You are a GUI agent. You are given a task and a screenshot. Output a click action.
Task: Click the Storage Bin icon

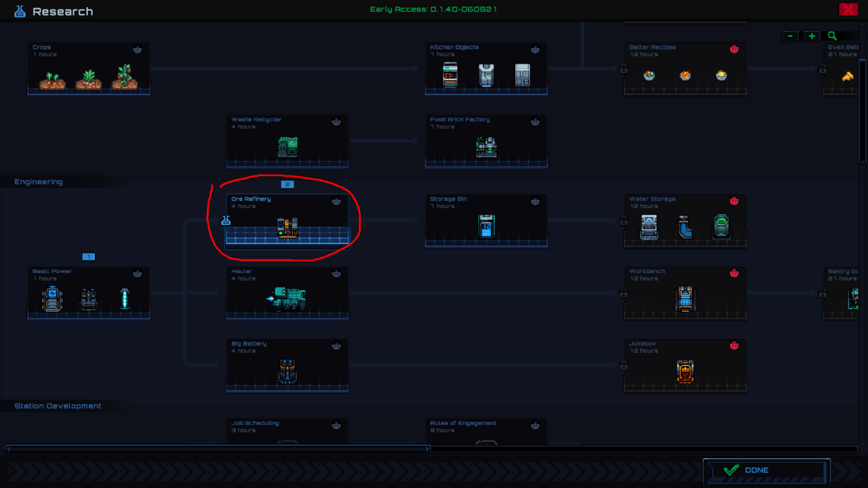[486, 226]
